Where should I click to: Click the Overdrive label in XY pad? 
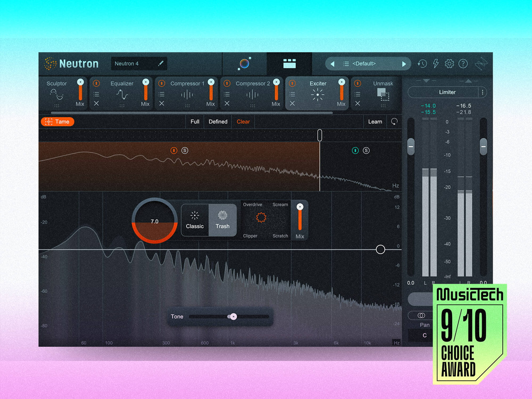[252, 205]
